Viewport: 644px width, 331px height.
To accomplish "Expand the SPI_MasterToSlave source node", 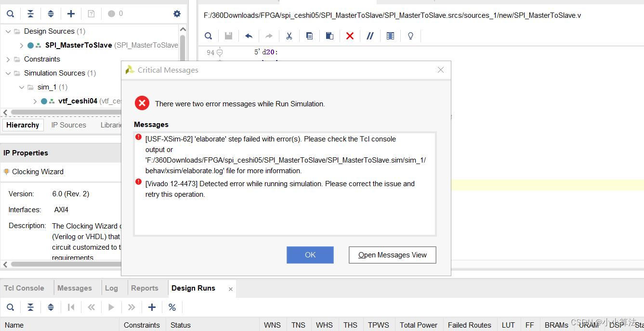I will (22, 45).
